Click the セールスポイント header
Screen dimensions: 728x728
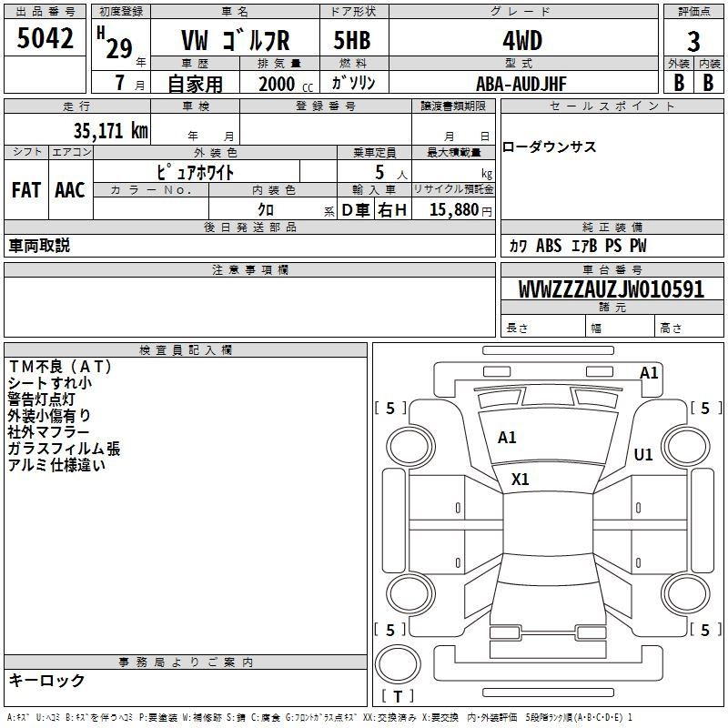pos(612,106)
